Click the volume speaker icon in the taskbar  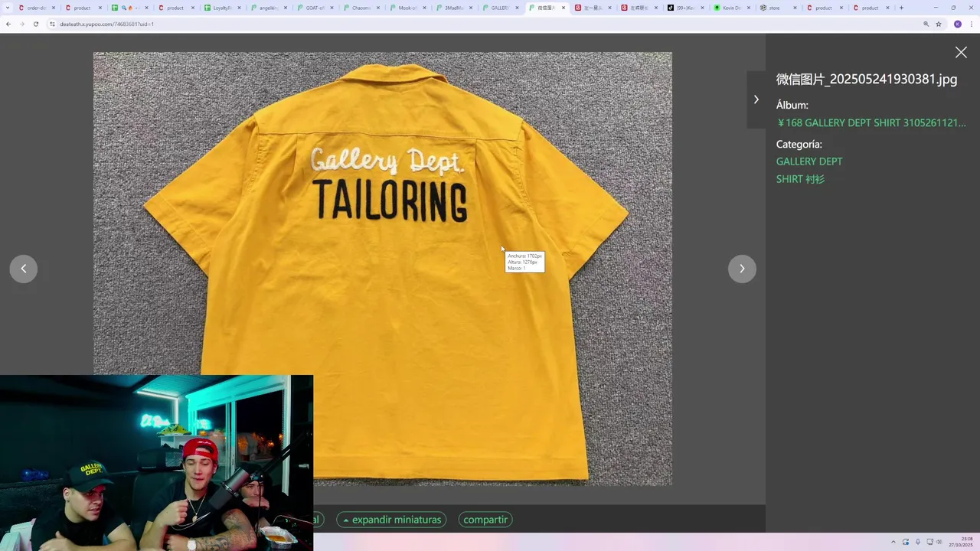pyautogui.click(x=939, y=542)
